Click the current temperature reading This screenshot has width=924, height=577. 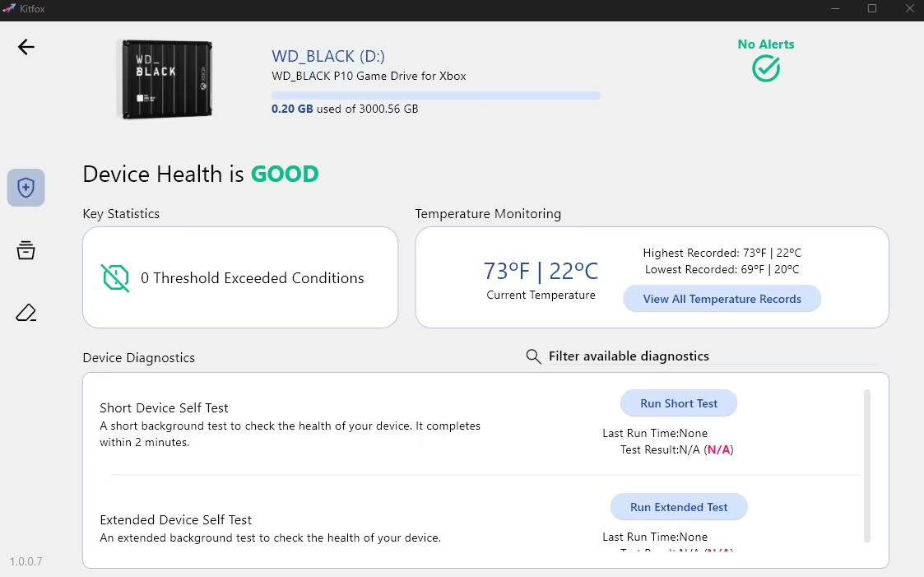tap(541, 271)
